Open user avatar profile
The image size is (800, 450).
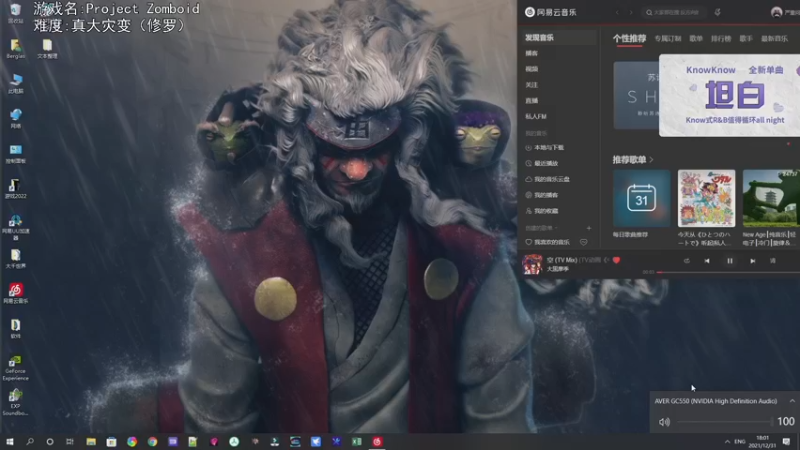coord(776,12)
